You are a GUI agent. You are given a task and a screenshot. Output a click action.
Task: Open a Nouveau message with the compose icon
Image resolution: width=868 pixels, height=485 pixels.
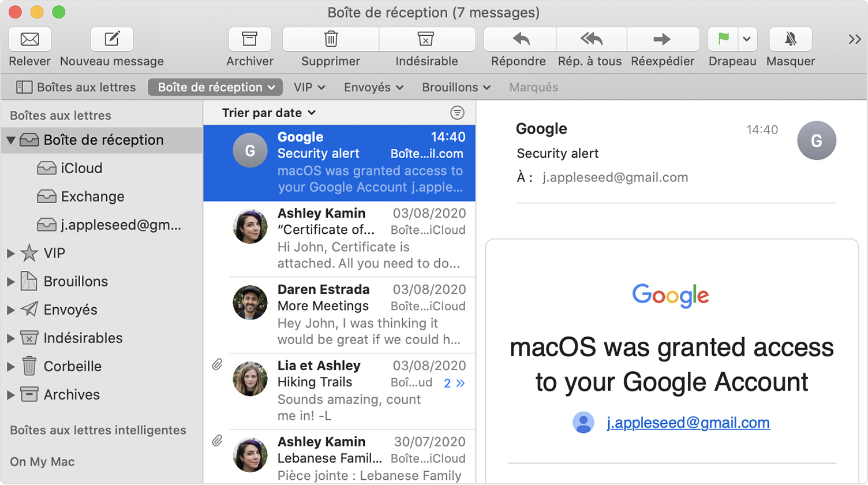[x=111, y=39]
